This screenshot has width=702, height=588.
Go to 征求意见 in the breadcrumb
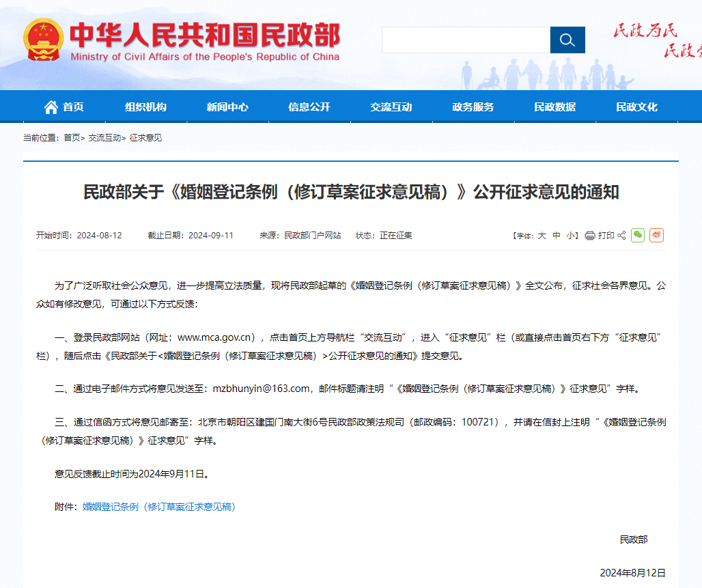(145, 138)
